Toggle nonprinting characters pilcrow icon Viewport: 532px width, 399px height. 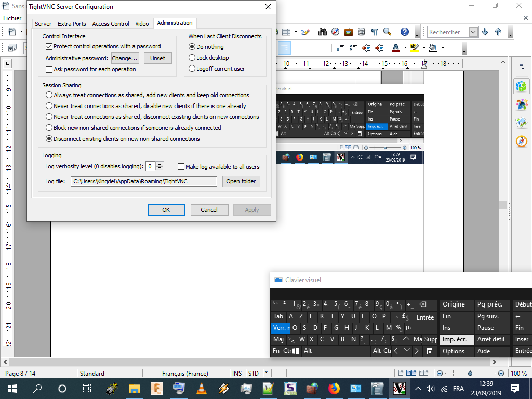[x=375, y=32]
